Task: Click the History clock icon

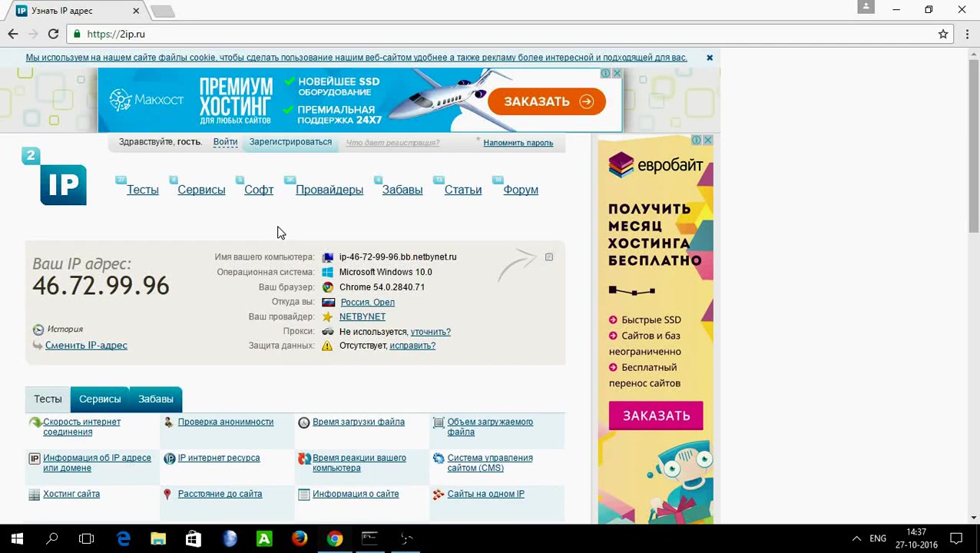Action: pos(38,329)
